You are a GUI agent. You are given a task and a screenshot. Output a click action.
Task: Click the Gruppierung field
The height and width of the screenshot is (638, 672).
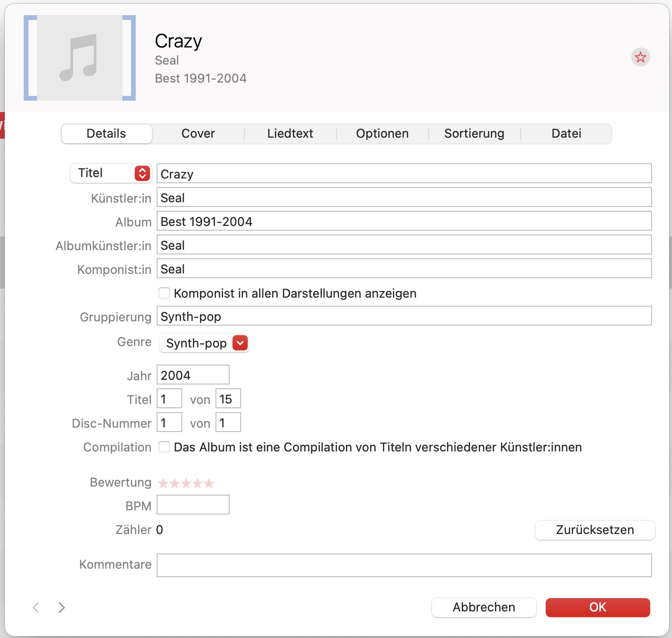[x=404, y=316]
